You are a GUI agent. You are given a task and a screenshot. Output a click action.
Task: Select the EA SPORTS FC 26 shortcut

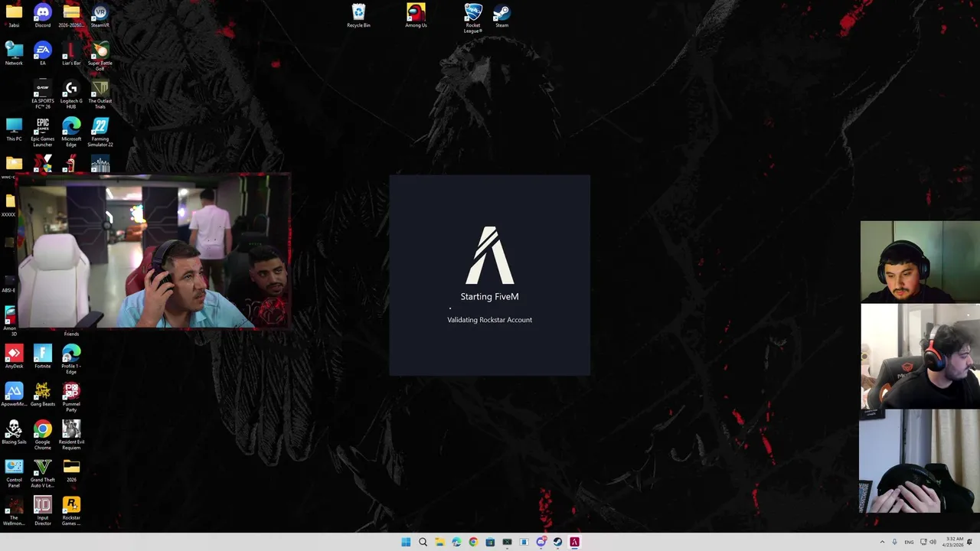click(43, 95)
